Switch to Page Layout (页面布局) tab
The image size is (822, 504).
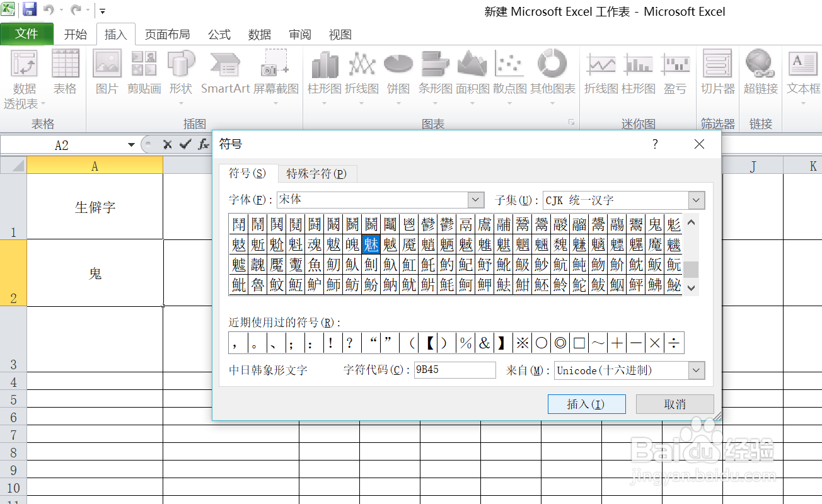(168, 35)
